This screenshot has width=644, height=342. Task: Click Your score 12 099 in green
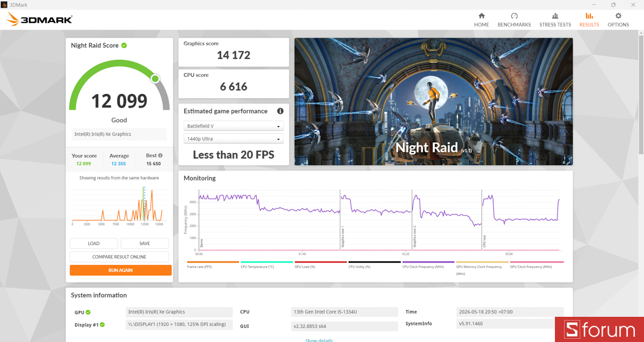pos(83,163)
